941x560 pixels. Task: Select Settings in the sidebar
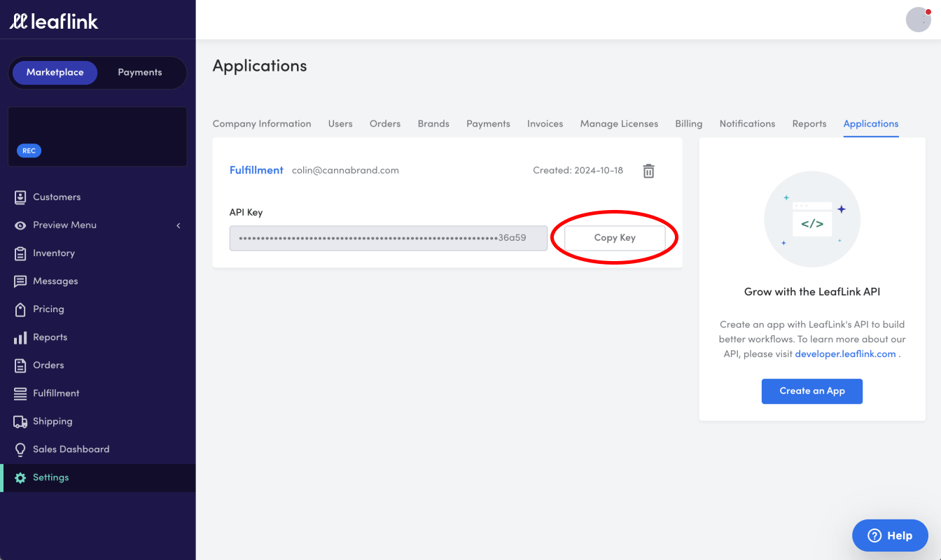97,477
